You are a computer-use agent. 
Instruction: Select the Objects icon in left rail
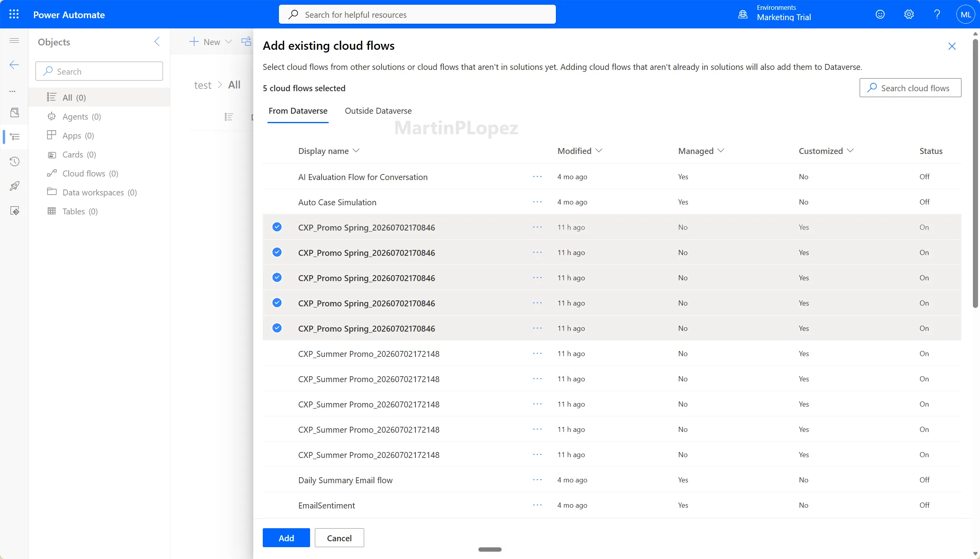[15, 137]
